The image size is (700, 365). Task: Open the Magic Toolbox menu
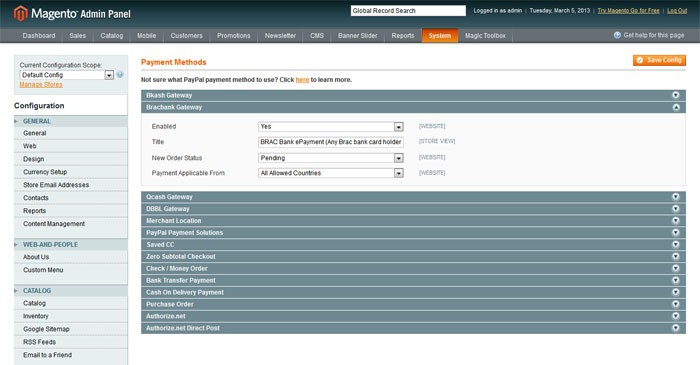(x=485, y=36)
